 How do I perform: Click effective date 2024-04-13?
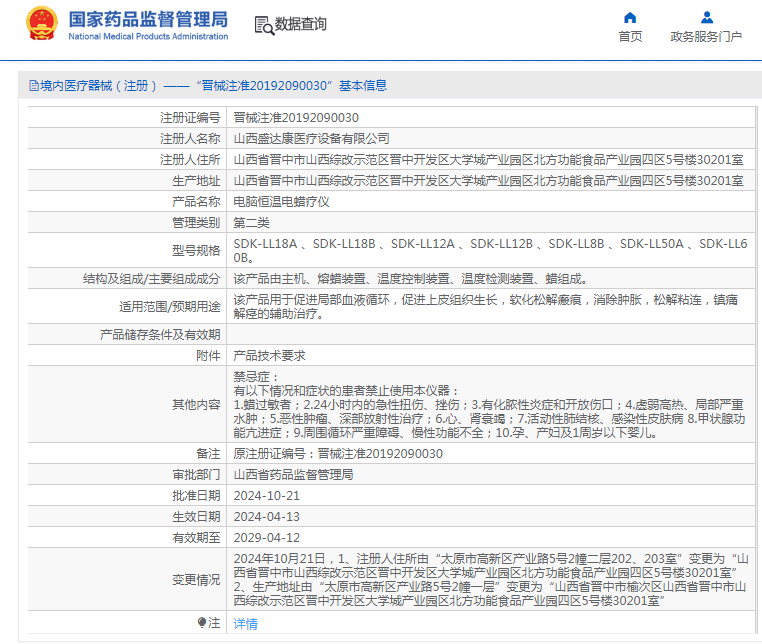[x=267, y=517]
